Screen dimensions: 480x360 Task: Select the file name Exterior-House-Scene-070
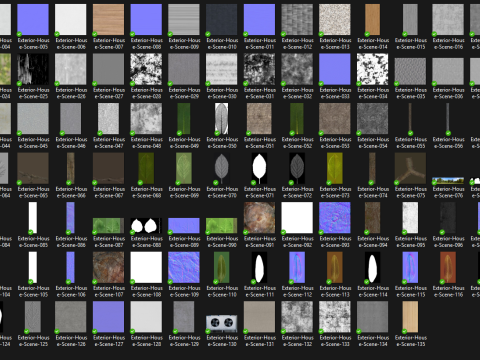pos(222,192)
